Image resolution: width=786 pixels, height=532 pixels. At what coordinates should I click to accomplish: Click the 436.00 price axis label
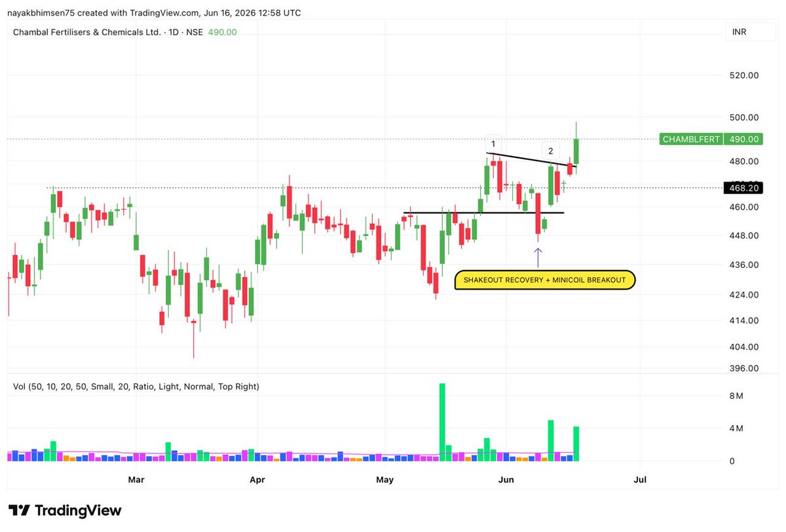click(x=743, y=265)
